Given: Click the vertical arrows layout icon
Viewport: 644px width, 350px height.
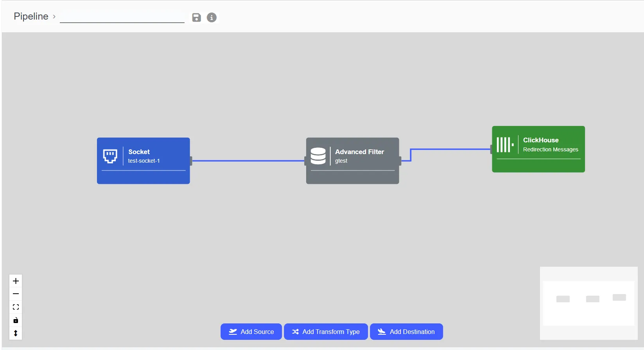Looking at the screenshot, I should pos(16,333).
